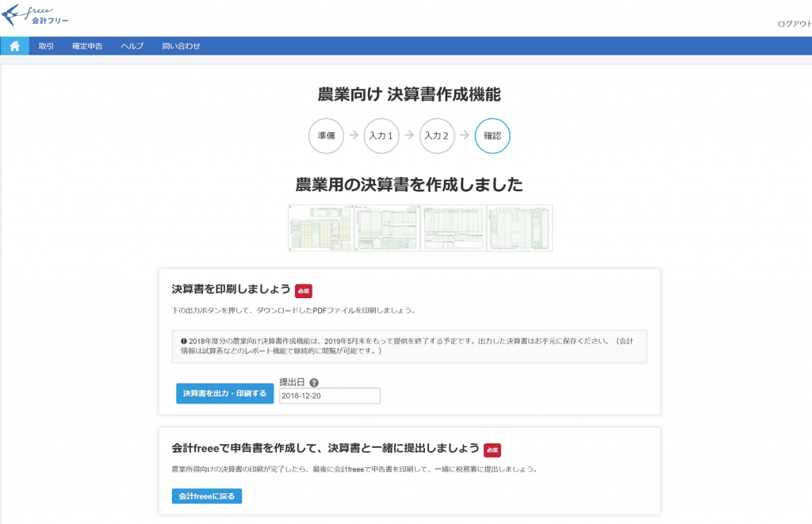The image size is (812, 524).
Task: Jump to the 準備 step circle
Action: 326,136
